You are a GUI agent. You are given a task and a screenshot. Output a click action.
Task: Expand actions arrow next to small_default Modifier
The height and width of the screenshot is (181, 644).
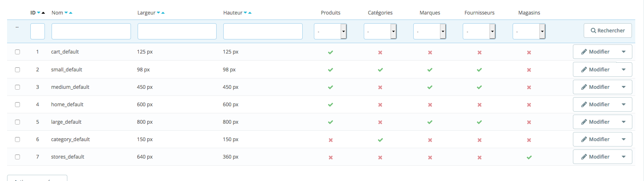click(624, 70)
